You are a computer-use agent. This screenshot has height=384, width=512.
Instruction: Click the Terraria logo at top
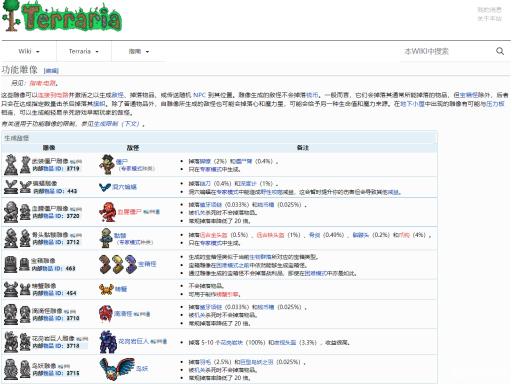click(x=62, y=16)
